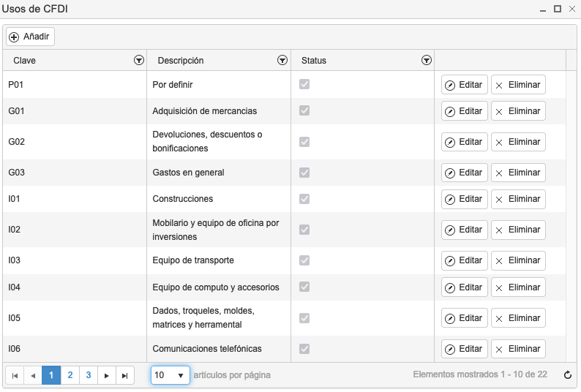
Task: Edit the G01 Adquisición de mercancias row
Action: click(x=464, y=110)
